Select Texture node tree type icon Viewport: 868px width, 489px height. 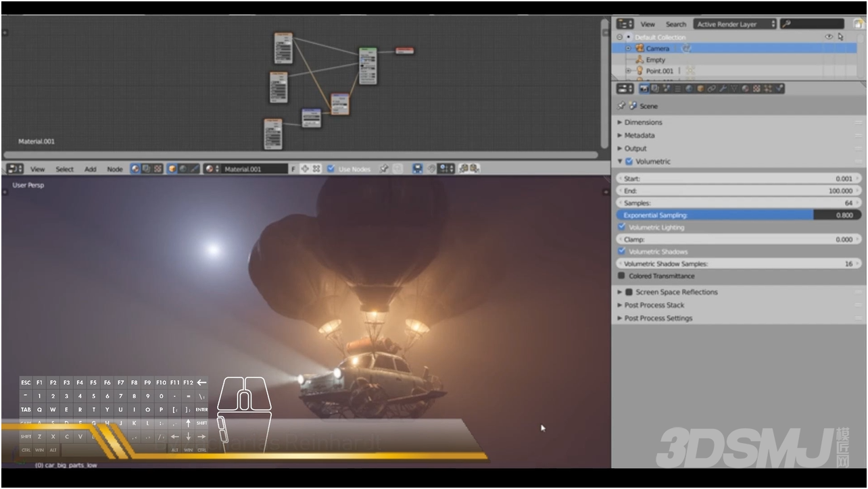coord(158,169)
